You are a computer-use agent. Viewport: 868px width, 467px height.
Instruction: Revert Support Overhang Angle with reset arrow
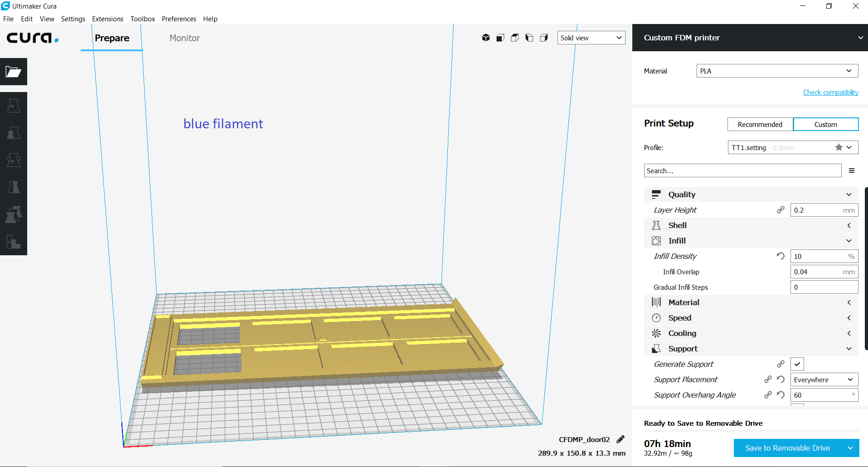click(x=781, y=395)
